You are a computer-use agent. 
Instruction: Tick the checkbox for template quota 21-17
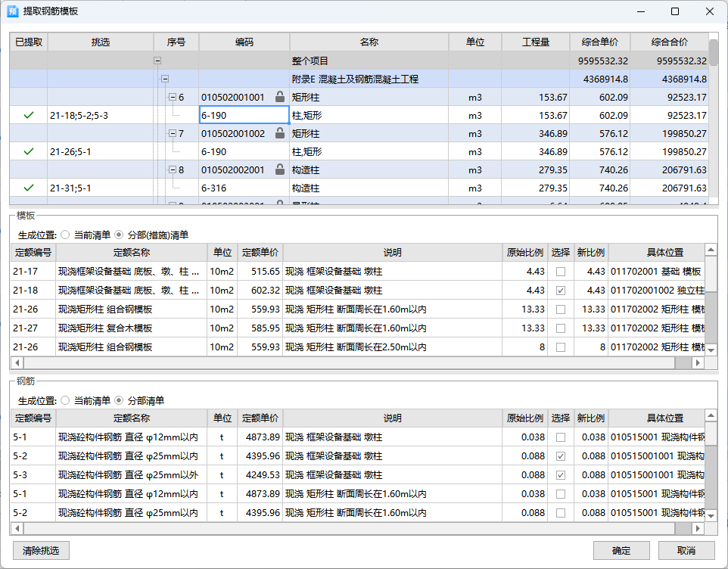pyautogui.click(x=560, y=272)
